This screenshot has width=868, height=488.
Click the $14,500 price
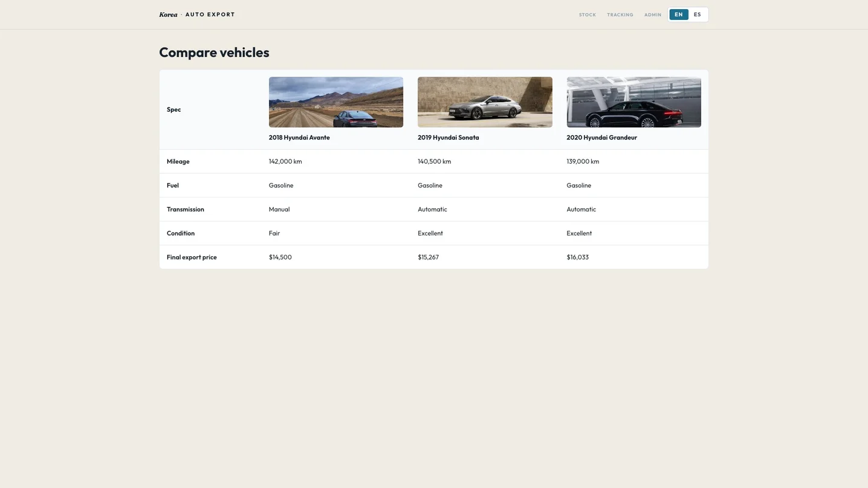point(280,257)
